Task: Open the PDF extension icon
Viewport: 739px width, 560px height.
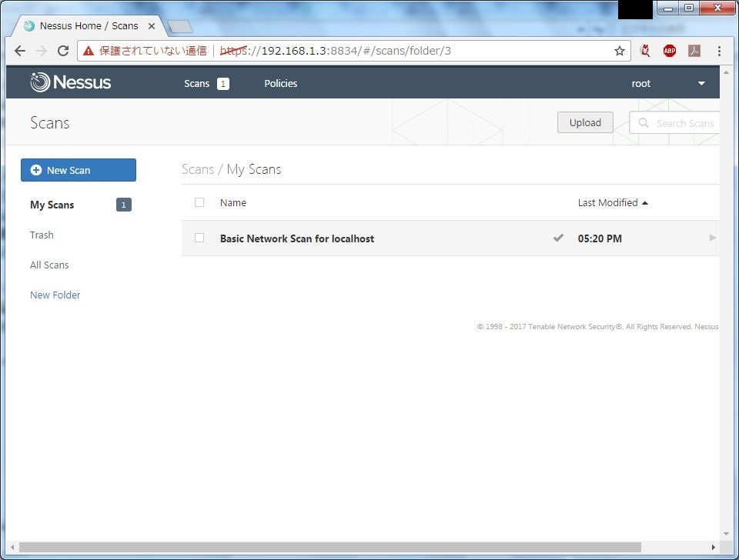Action: coord(694,51)
